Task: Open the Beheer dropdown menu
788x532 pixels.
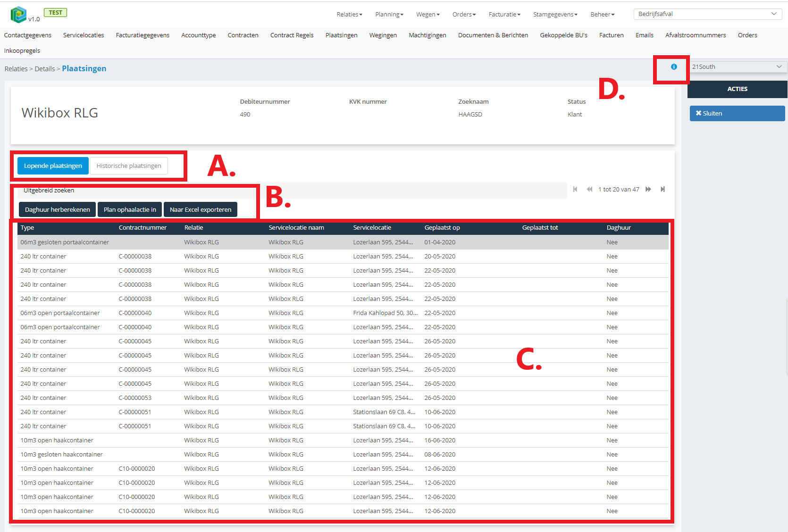Action: [603, 15]
